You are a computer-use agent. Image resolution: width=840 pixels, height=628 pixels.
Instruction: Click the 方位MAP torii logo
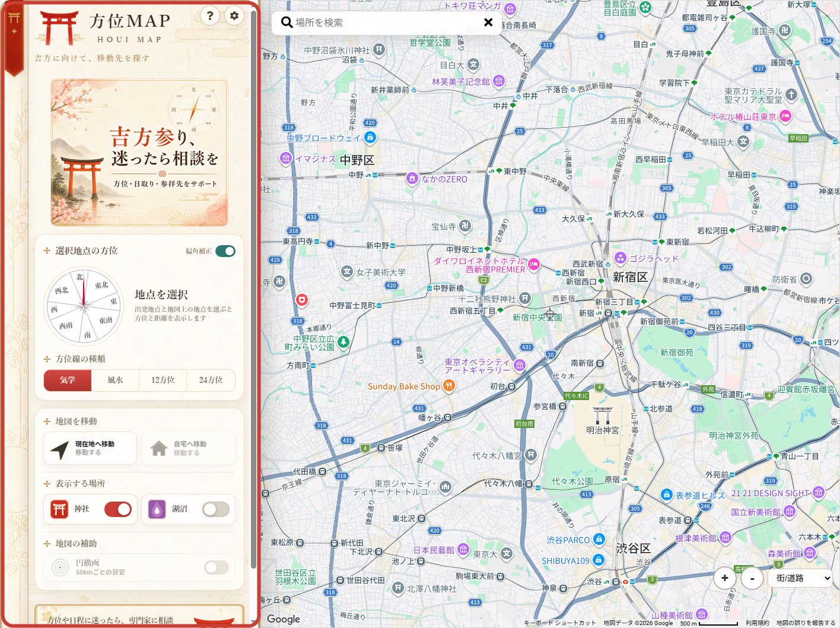tap(59, 28)
